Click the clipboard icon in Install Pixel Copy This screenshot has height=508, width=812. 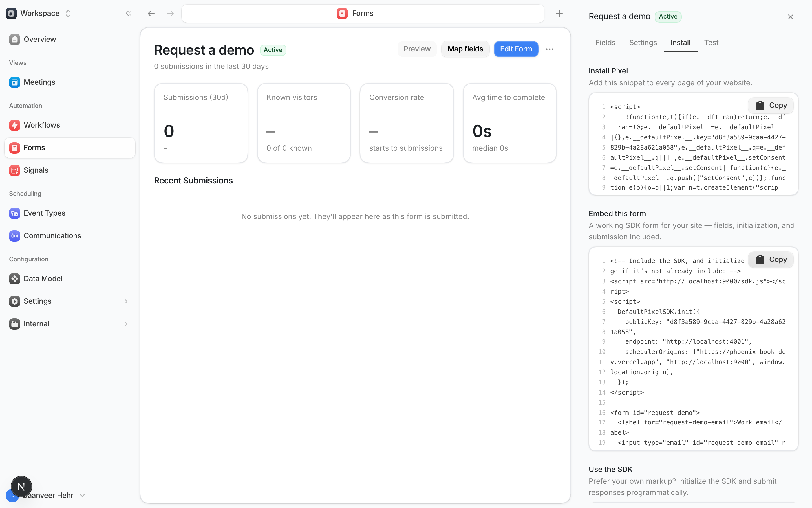pyautogui.click(x=760, y=106)
